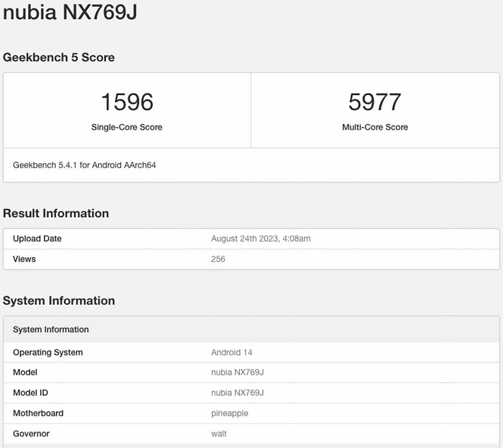The image size is (503, 448).
Task: Click the Geekbench 5.4.1 for Android AArch64 text
Action: point(84,165)
